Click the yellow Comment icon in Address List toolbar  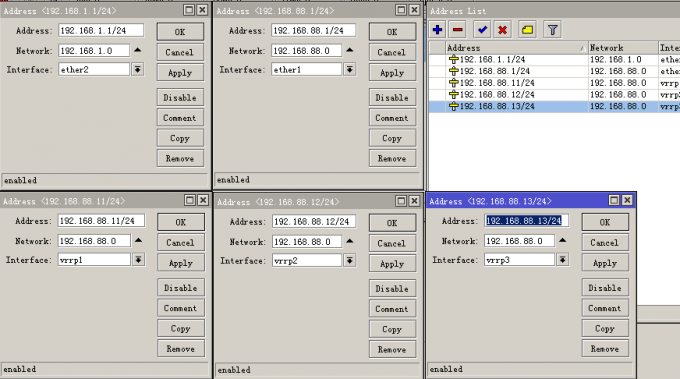pos(527,30)
